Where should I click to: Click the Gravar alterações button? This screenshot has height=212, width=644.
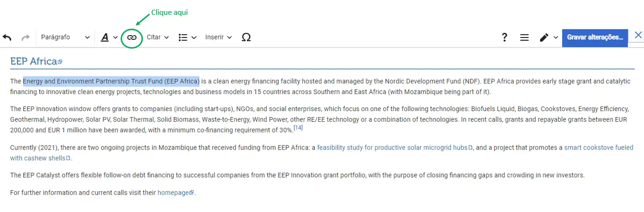[x=595, y=37]
